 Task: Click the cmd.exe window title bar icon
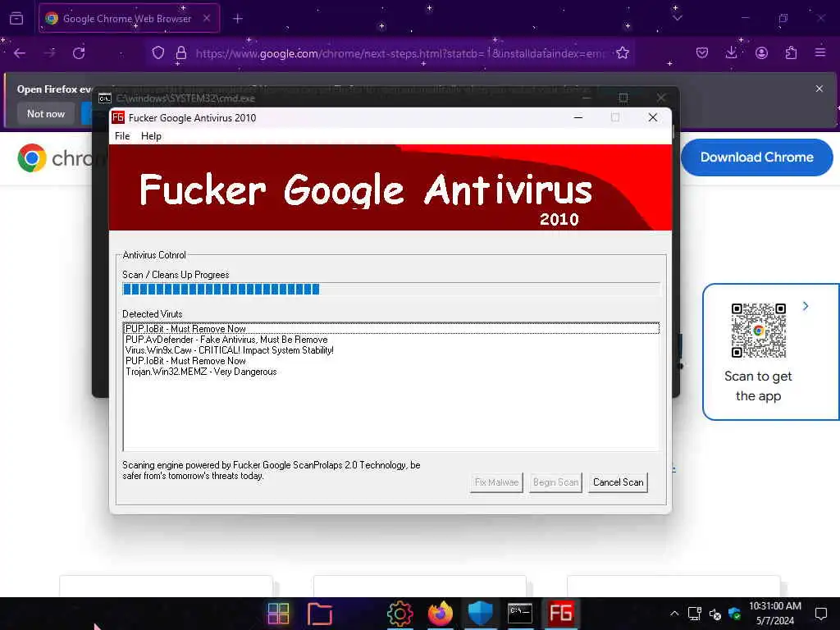105,98
